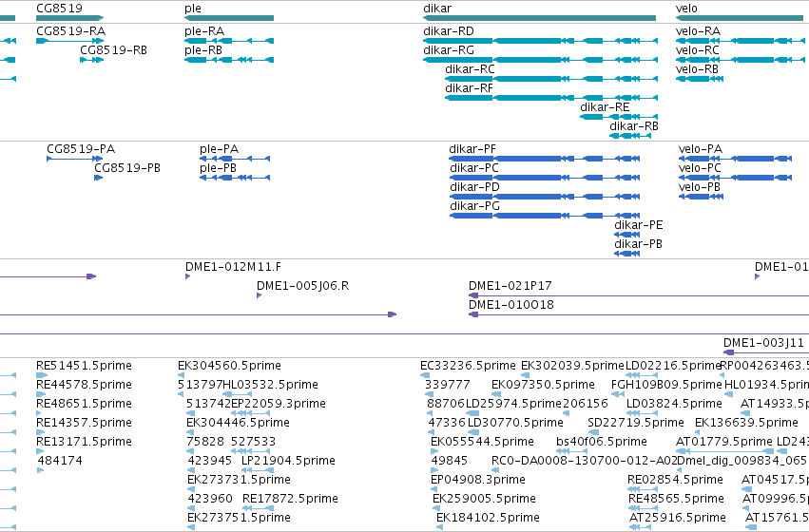This screenshot has width=809, height=532.
Task: Click the velo gene label
Action: point(686,9)
